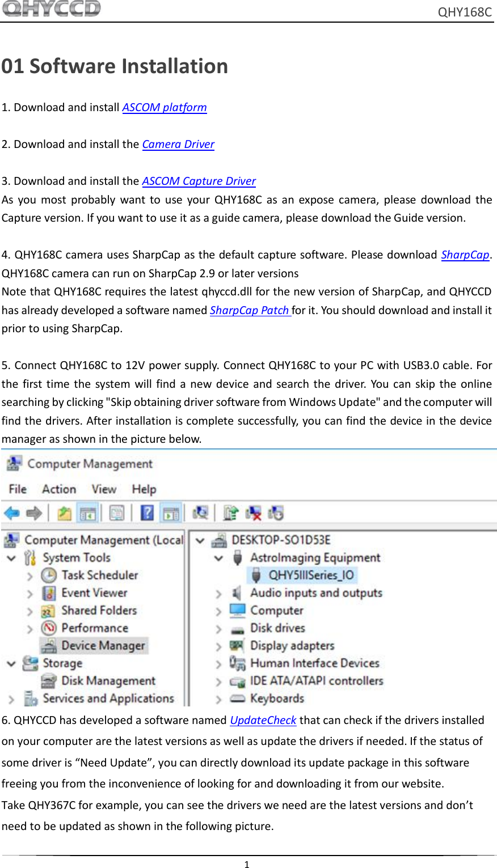The image size is (497, 868).
Task: Click the Uninstall device red-X icon
Action: click(253, 513)
